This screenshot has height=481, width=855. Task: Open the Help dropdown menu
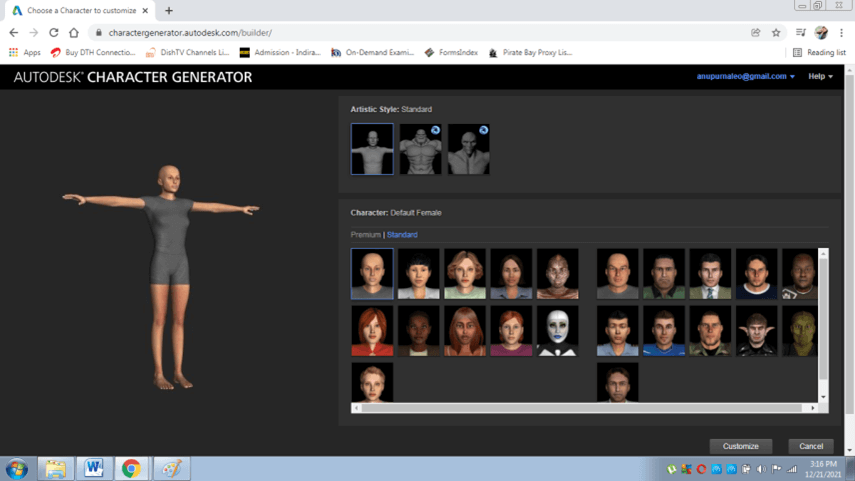point(820,76)
